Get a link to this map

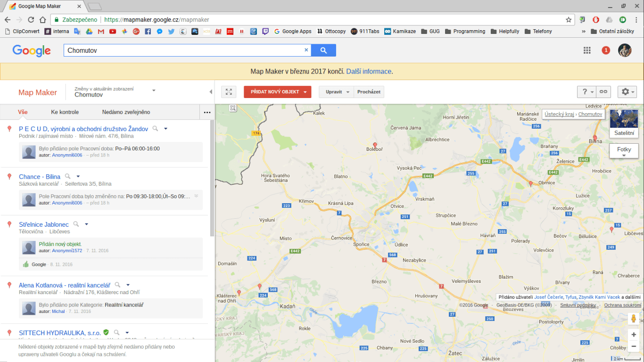coord(603,92)
